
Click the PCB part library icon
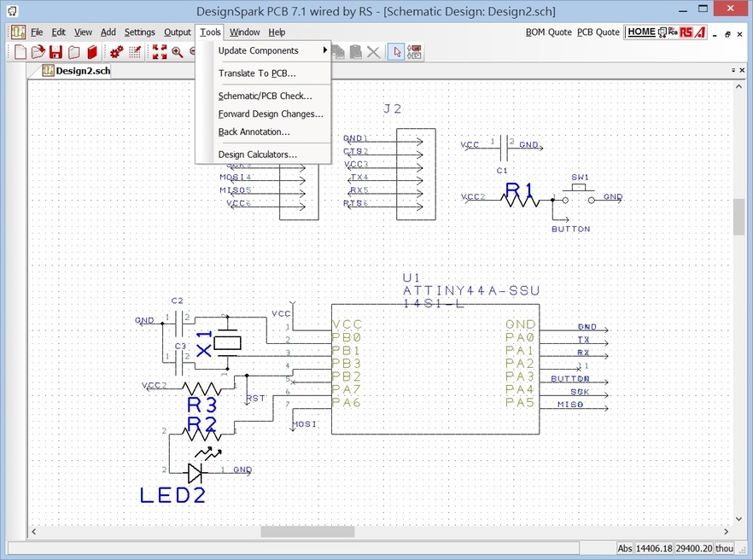coord(673,32)
